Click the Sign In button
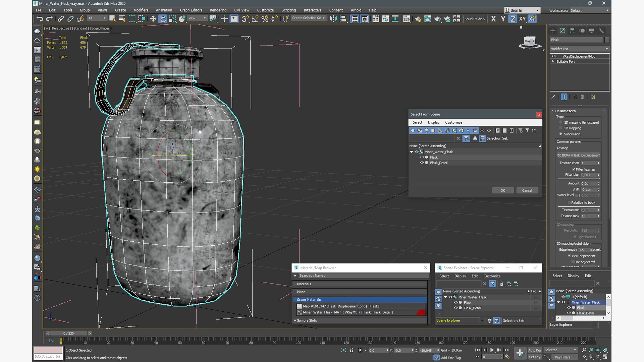The image size is (644, 362). pos(522,10)
